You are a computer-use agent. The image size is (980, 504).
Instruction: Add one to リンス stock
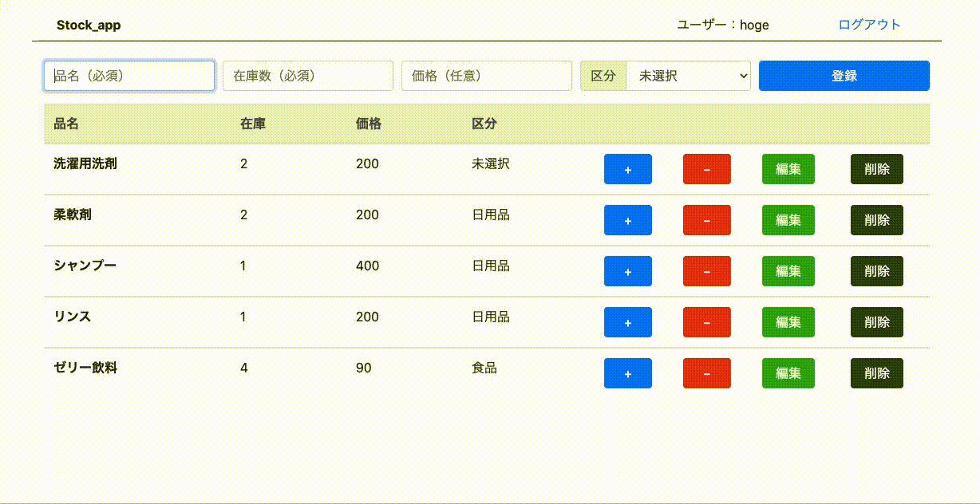627,322
